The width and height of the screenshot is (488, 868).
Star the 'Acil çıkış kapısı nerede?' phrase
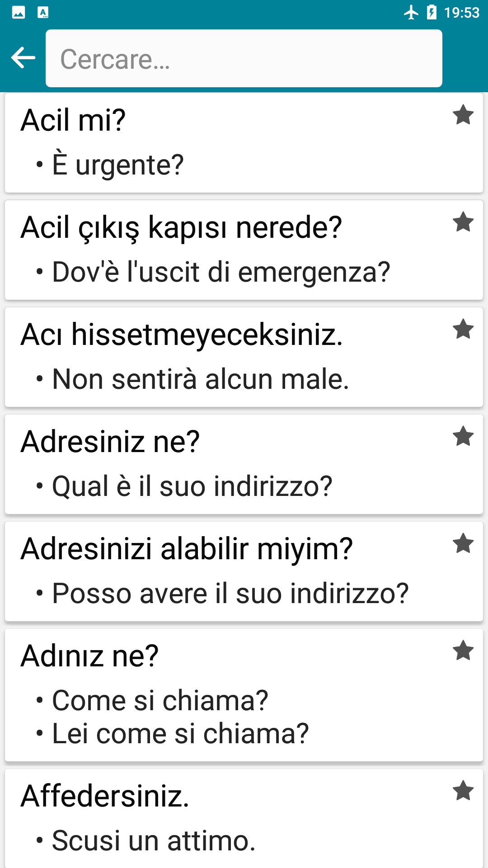coord(463,222)
